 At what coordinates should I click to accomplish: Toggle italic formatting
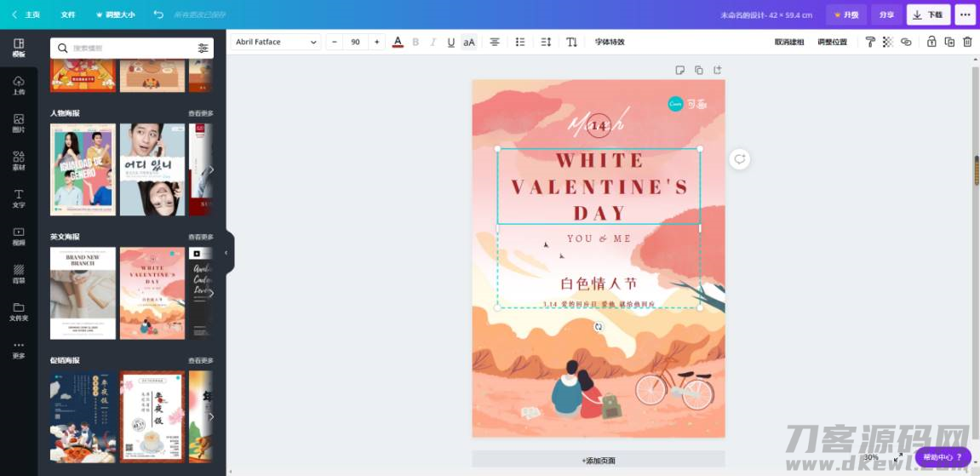[433, 42]
